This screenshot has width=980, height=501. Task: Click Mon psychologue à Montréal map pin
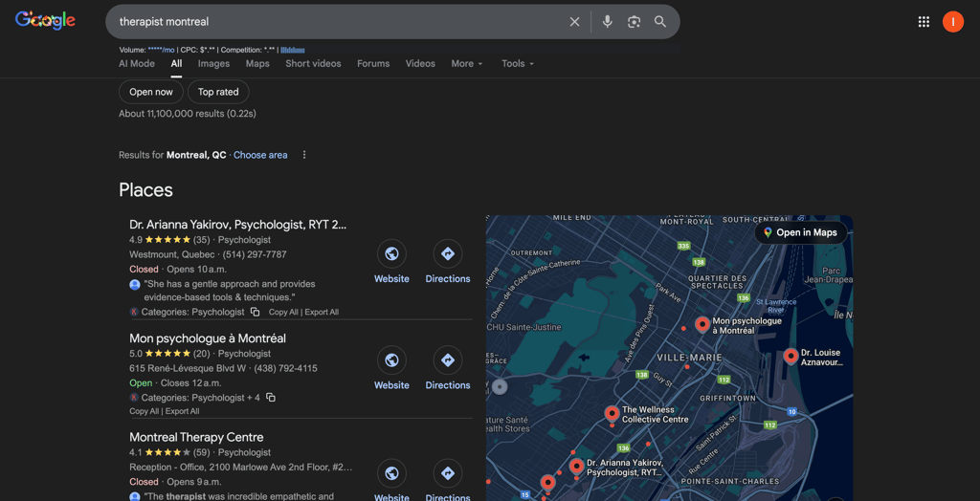click(702, 325)
